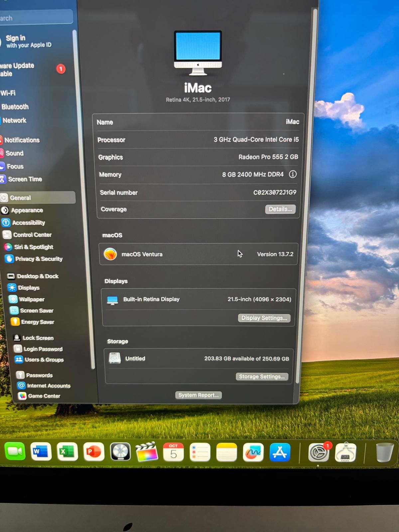Open Passwords in sidebar
The width and height of the screenshot is (399, 532).
click(35, 375)
